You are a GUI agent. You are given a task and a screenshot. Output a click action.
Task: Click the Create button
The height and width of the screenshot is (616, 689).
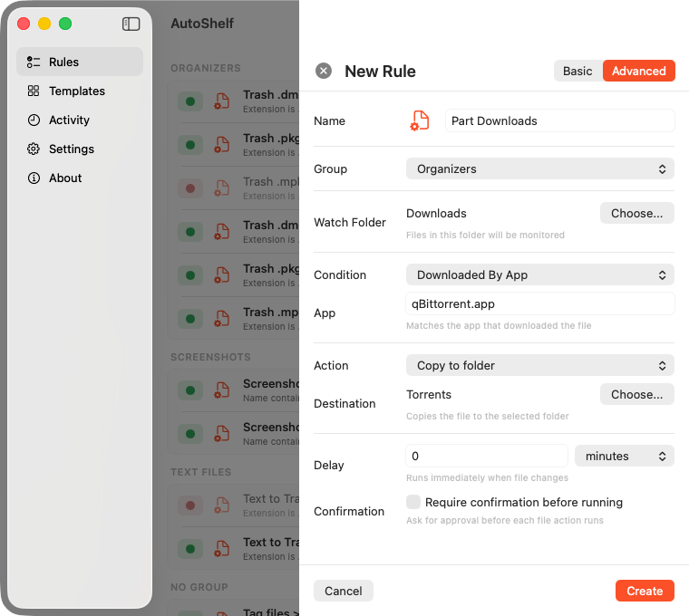(645, 591)
